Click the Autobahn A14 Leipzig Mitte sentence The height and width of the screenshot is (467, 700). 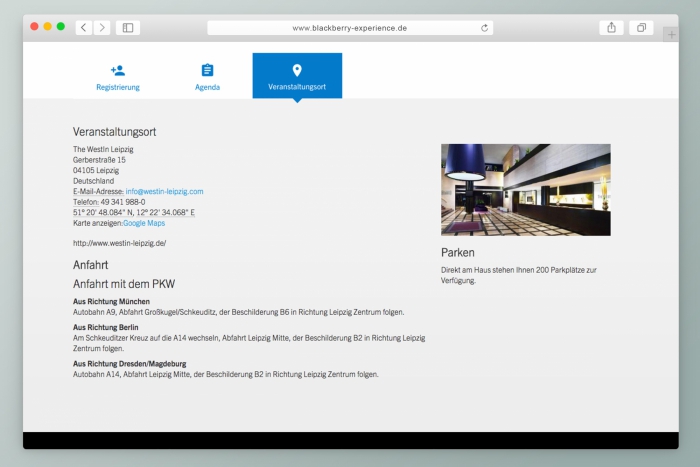coord(225,374)
